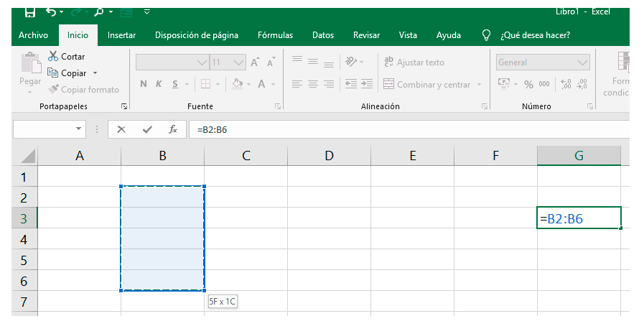Toggle Ajustar texto wrap text

[x=414, y=62]
